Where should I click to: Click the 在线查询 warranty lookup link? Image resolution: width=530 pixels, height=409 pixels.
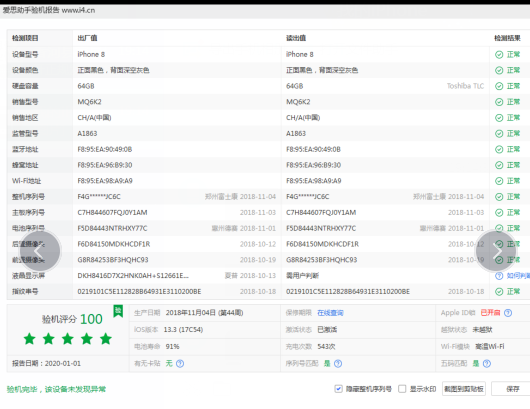(330, 313)
